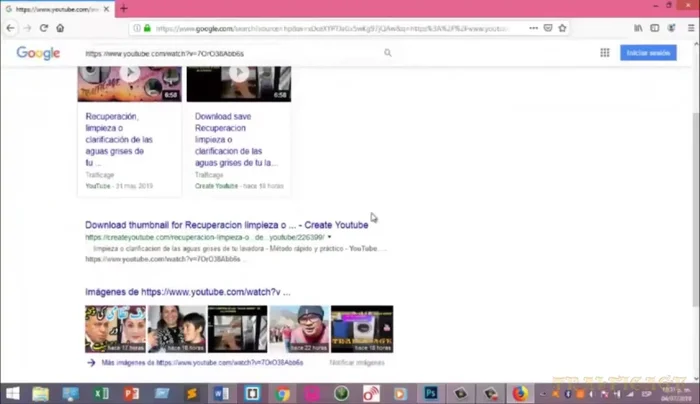Select the youtube.com Google search tab

click(57, 9)
